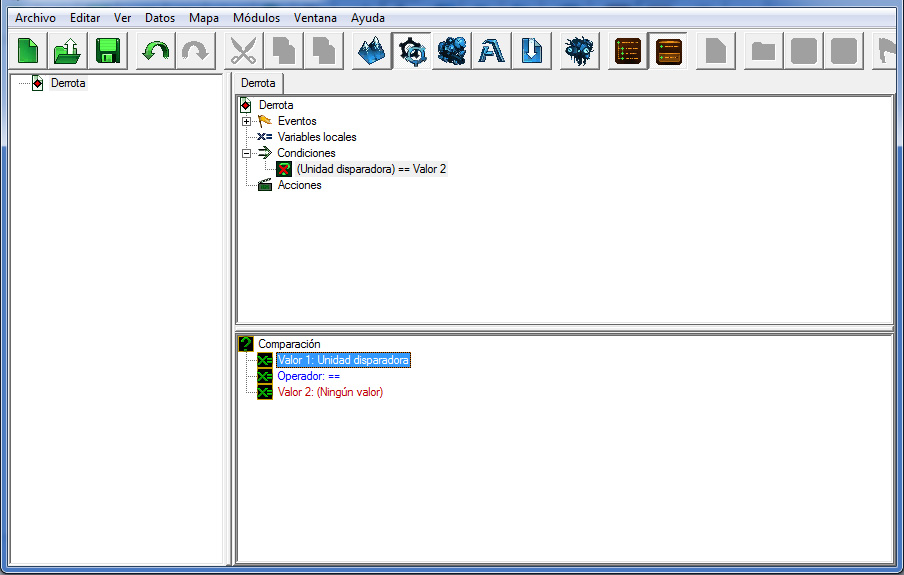Viewport: 904px width, 575px height.
Task: Select the Trigger editor gear icon
Action: pyautogui.click(x=412, y=51)
